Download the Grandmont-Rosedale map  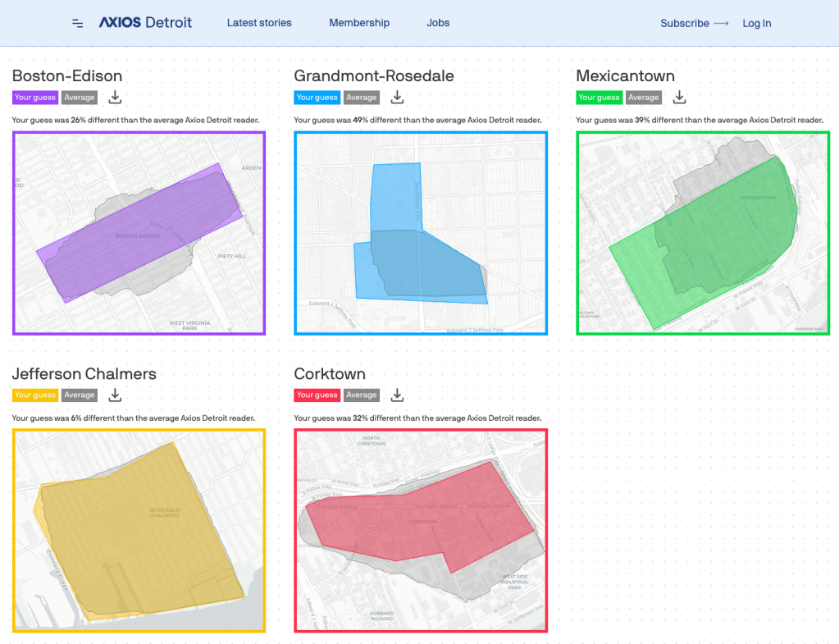pyautogui.click(x=398, y=98)
